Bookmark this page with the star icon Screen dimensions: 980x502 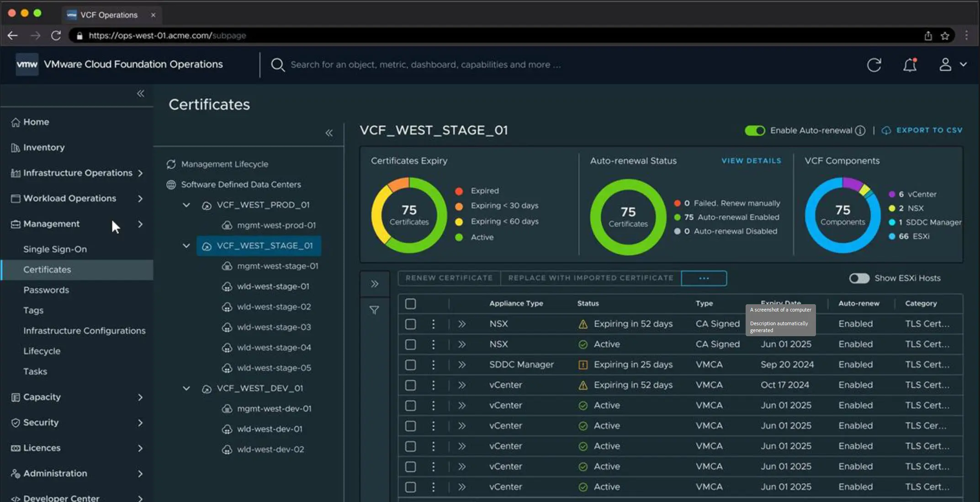tap(945, 36)
